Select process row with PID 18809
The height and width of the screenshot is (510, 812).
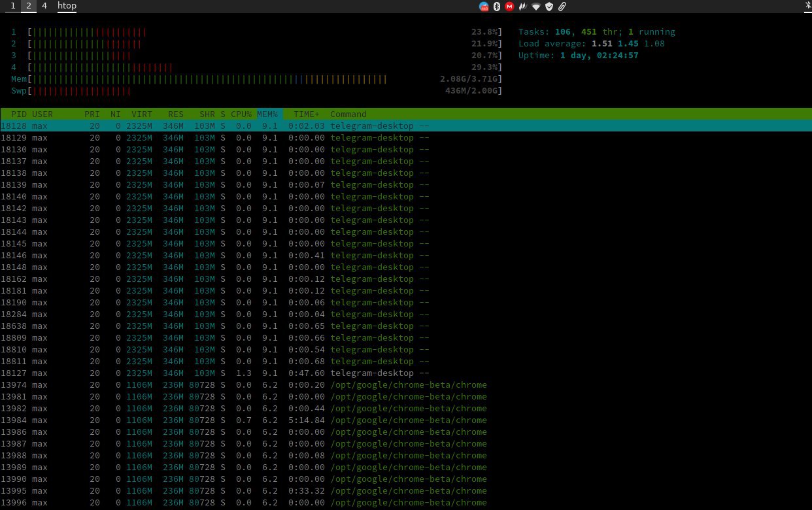(x=406, y=337)
